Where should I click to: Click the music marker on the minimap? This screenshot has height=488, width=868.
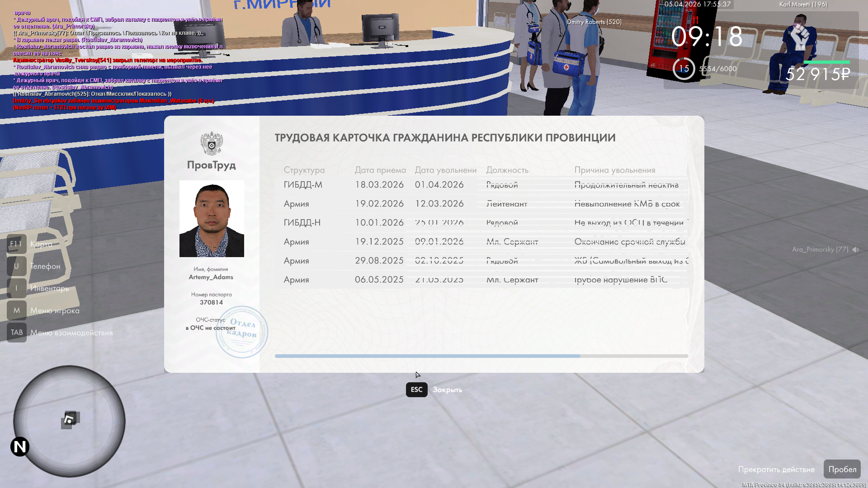coord(70,419)
